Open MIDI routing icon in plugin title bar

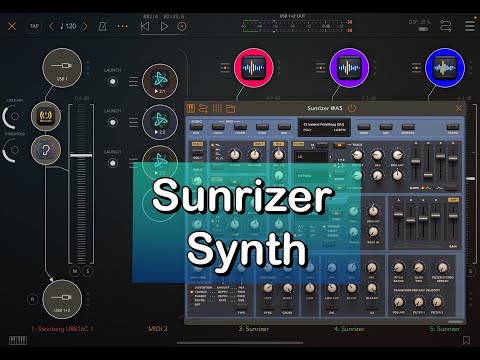coord(203,108)
